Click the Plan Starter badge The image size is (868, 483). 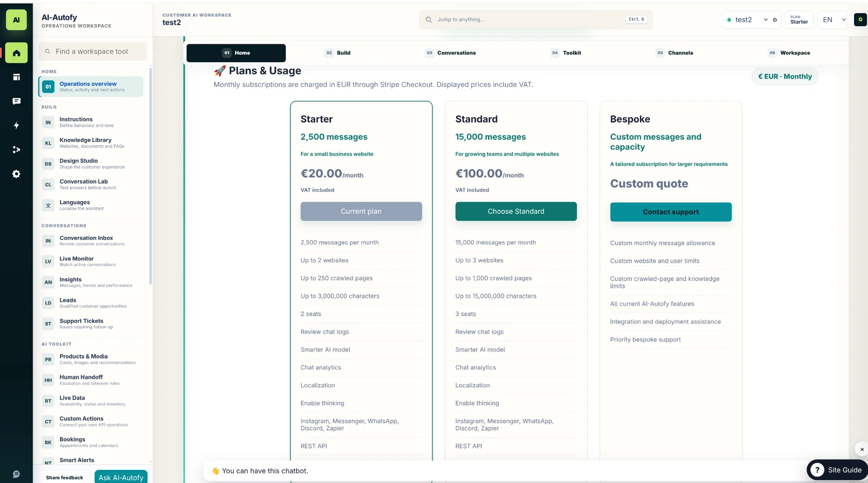point(799,20)
